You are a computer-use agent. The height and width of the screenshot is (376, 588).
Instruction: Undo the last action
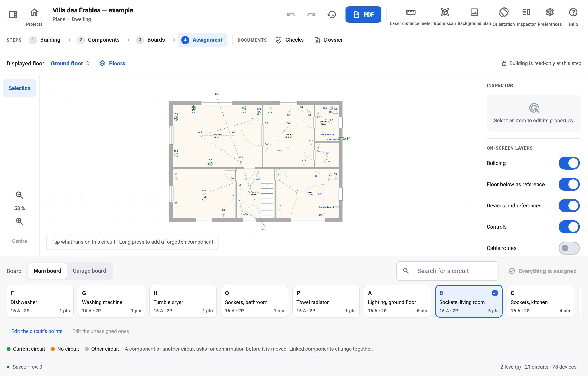tap(291, 15)
